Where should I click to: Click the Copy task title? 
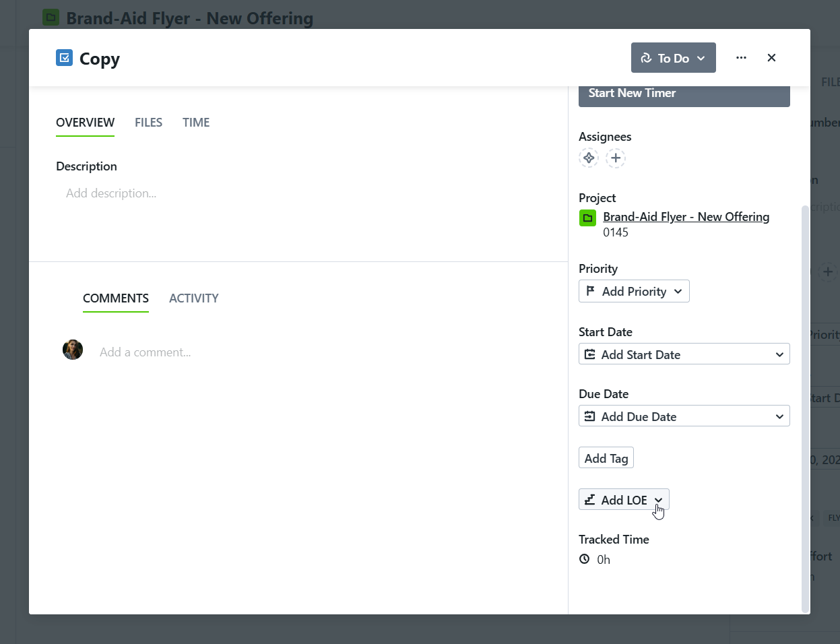tap(100, 59)
